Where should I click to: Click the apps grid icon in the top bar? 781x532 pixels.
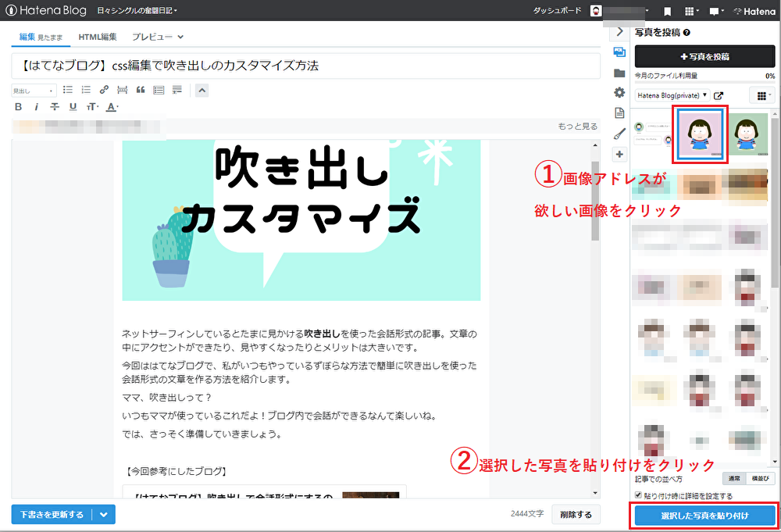[x=690, y=11]
